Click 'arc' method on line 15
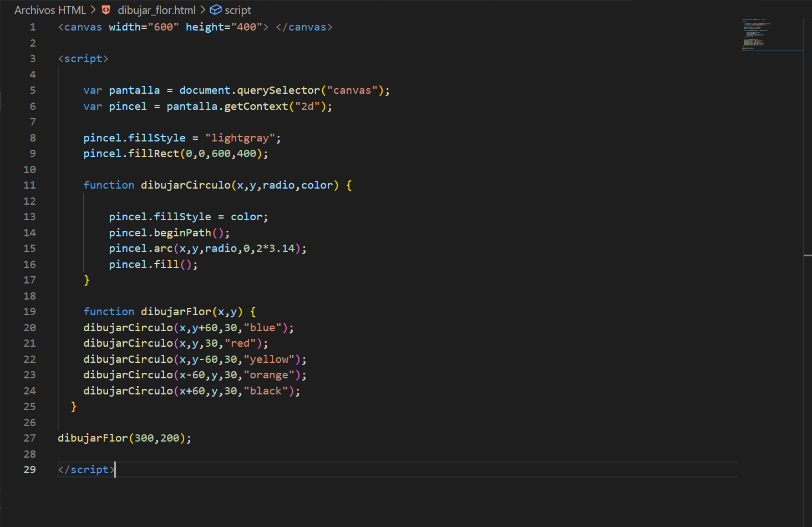This screenshot has height=527, width=812. 163,249
